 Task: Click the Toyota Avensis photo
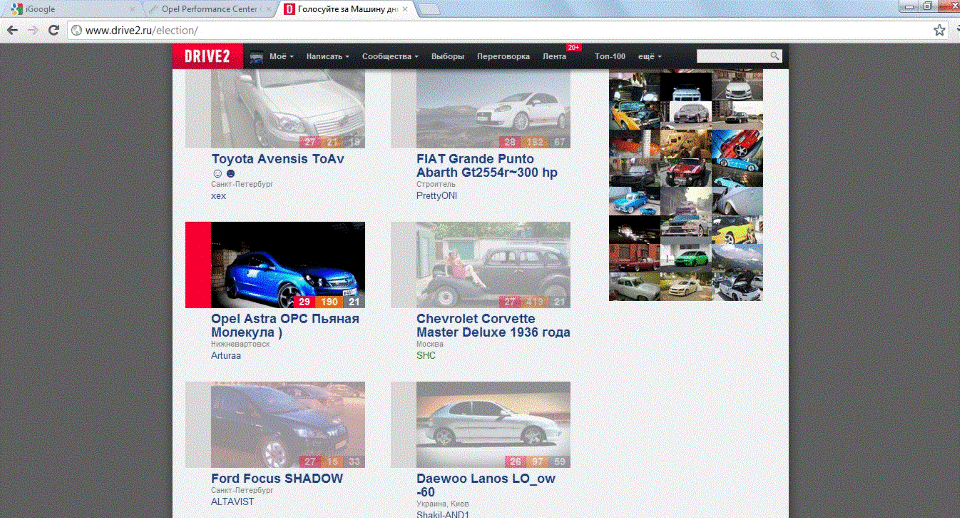pyautogui.click(x=288, y=108)
